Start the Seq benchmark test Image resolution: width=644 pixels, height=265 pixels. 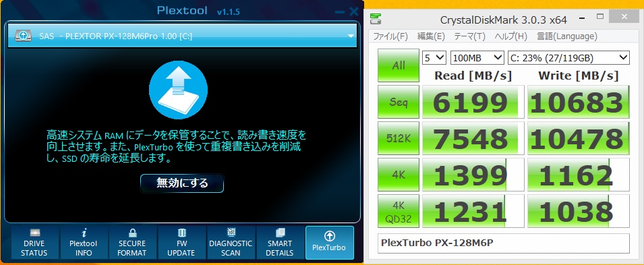coord(399,102)
